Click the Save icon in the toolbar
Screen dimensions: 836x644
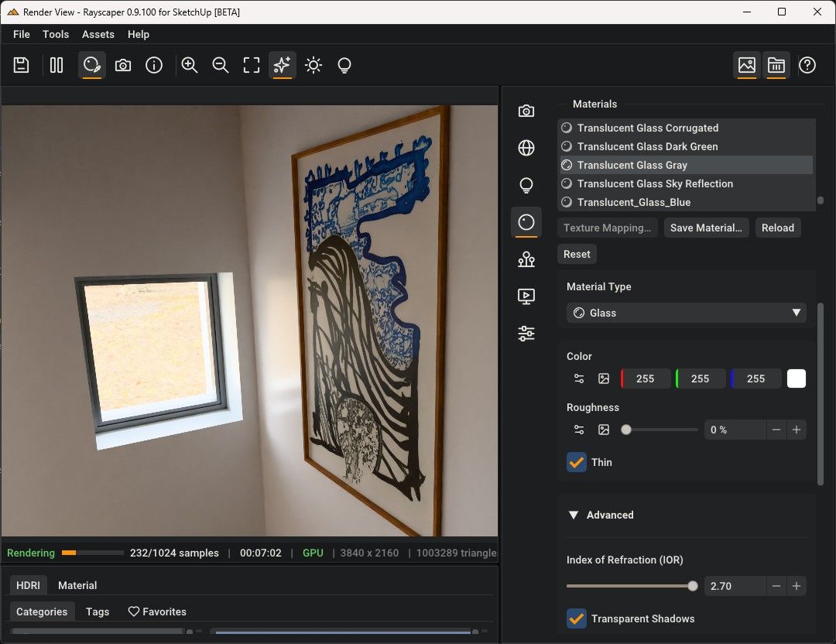point(22,65)
